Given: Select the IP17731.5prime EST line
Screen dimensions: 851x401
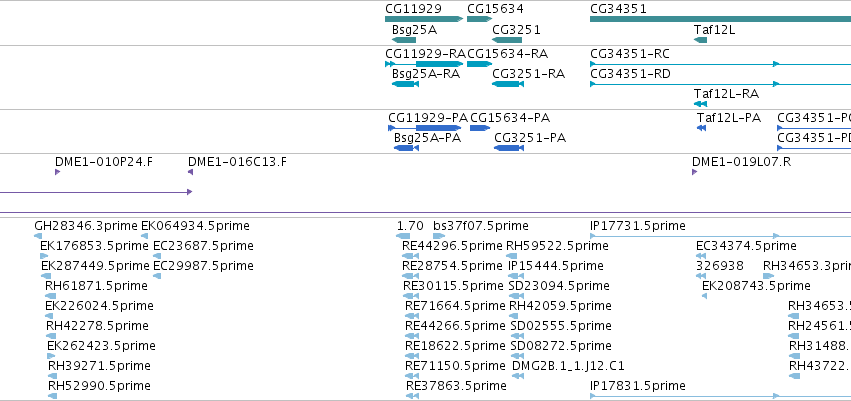Looking at the screenshot, I should (x=720, y=236).
